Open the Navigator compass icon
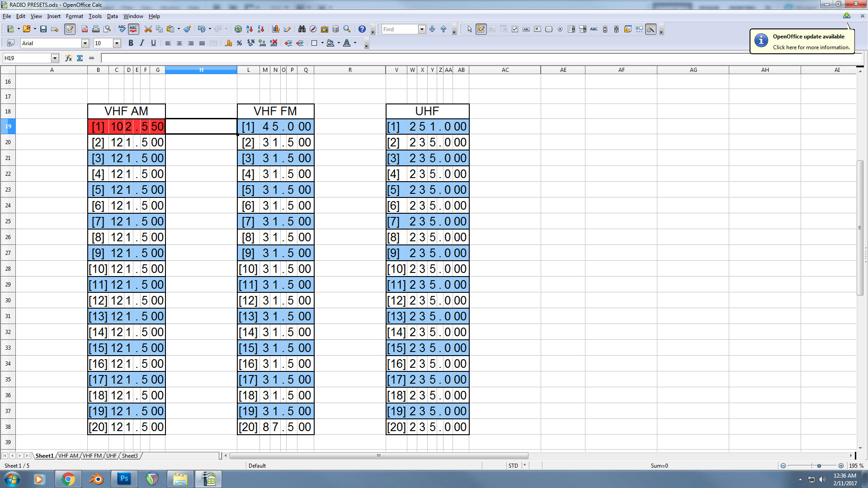This screenshot has height=488, width=868. pos(313,29)
